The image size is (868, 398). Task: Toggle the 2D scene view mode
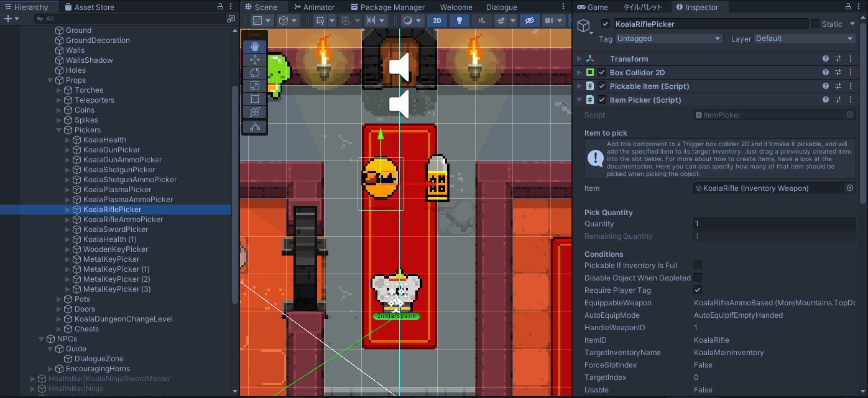(x=437, y=21)
